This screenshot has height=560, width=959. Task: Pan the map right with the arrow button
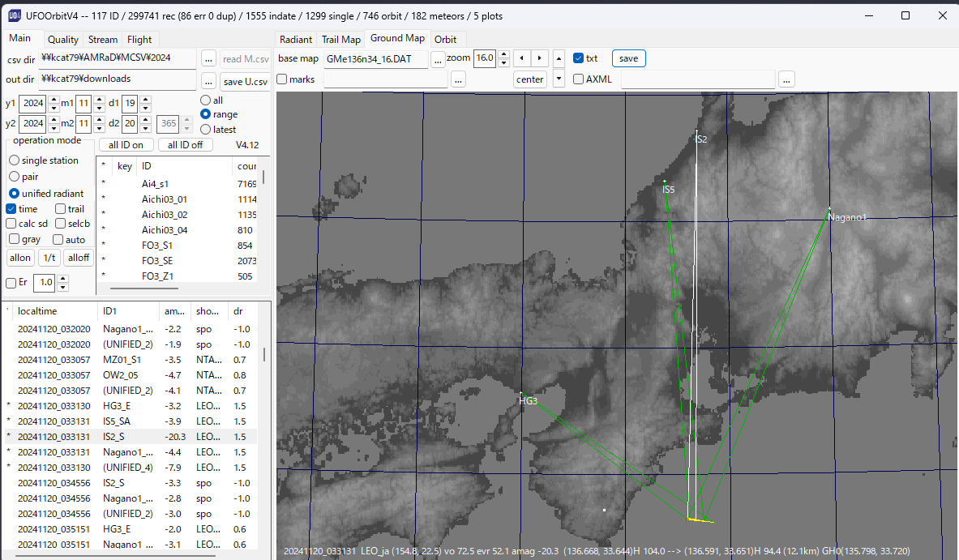(x=540, y=58)
